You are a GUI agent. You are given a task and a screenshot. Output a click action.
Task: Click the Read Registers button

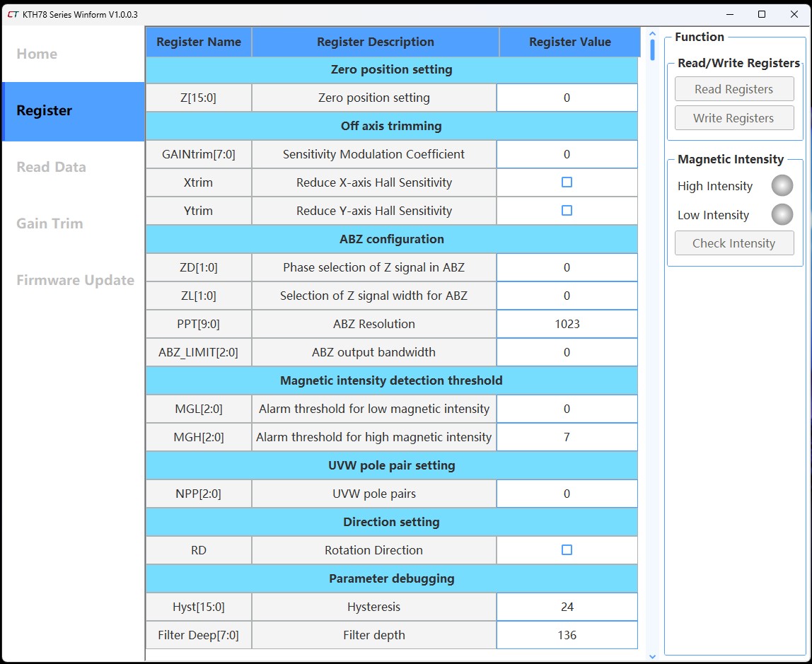(733, 89)
